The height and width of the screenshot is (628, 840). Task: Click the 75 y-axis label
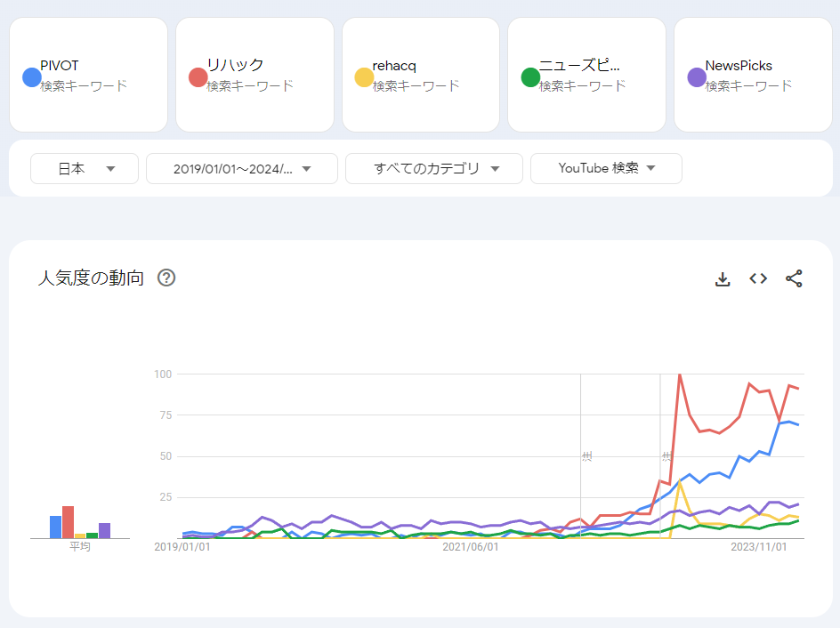[x=166, y=415]
